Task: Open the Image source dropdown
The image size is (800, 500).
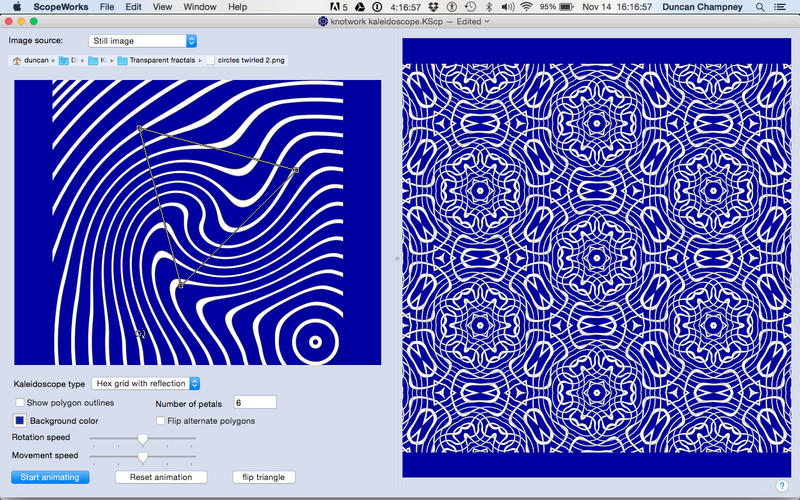Action: coord(142,41)
